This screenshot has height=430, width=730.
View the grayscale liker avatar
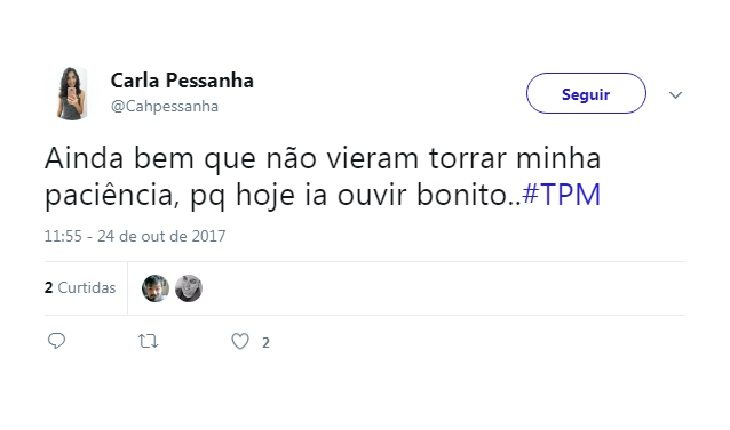[189, 289]
